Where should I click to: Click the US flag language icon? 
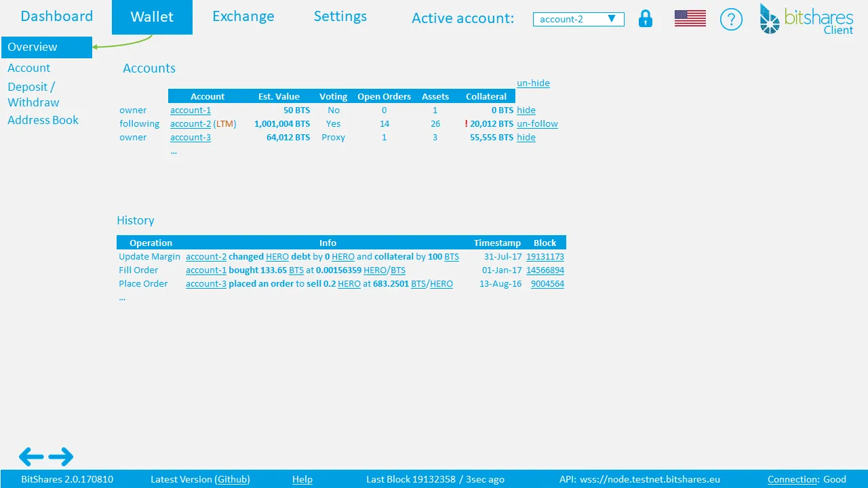690,19
